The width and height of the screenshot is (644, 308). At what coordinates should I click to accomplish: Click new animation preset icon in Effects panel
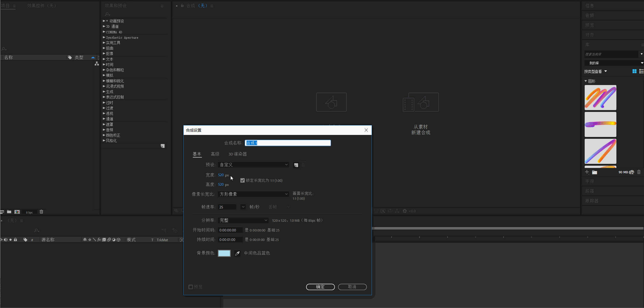(x=162, y=146)
